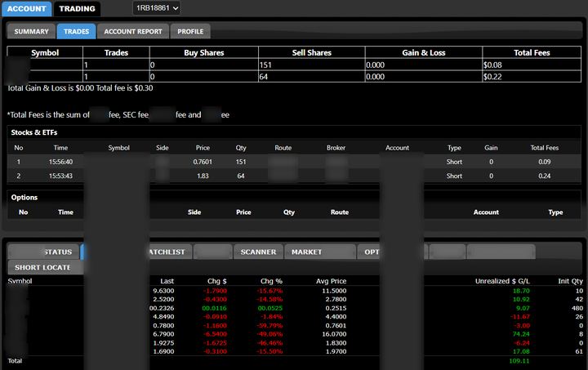
Task: Open the partially hidden WATCHLIST tab
Action: 171,252
